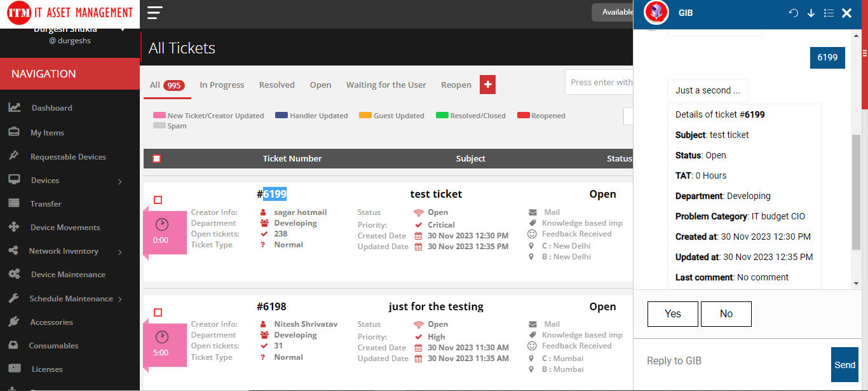
Task: Click the chat scrollbar down arrow
Action: [x=856, y=284]
